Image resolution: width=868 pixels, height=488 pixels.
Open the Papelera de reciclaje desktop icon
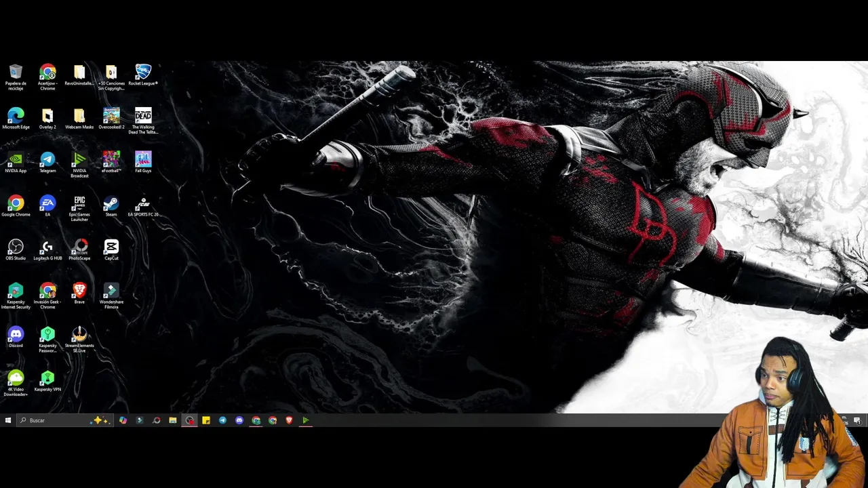16,77
